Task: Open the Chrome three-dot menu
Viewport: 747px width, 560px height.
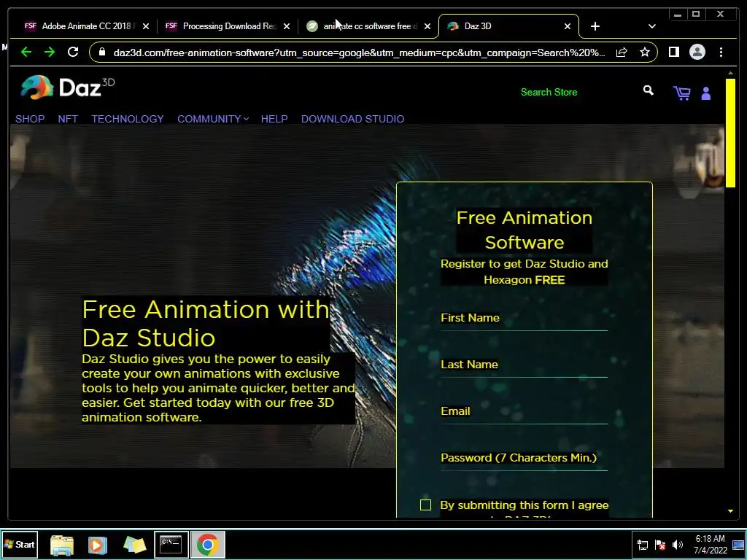Action: click(x=721, y=52)
